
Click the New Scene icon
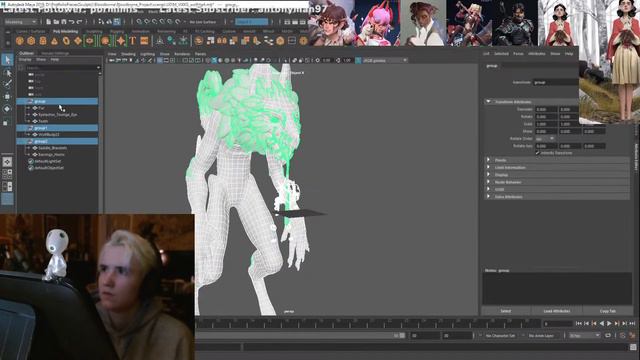tap(49, 22)
